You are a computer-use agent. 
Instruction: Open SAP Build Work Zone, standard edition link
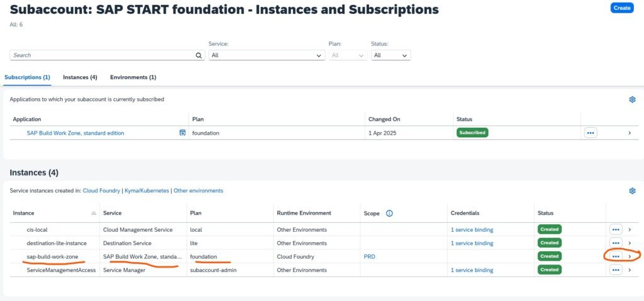(x=75, y=133)
